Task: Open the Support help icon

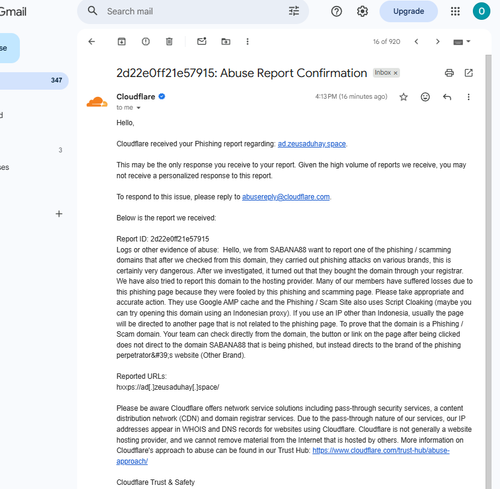Action: click(336, 11)
